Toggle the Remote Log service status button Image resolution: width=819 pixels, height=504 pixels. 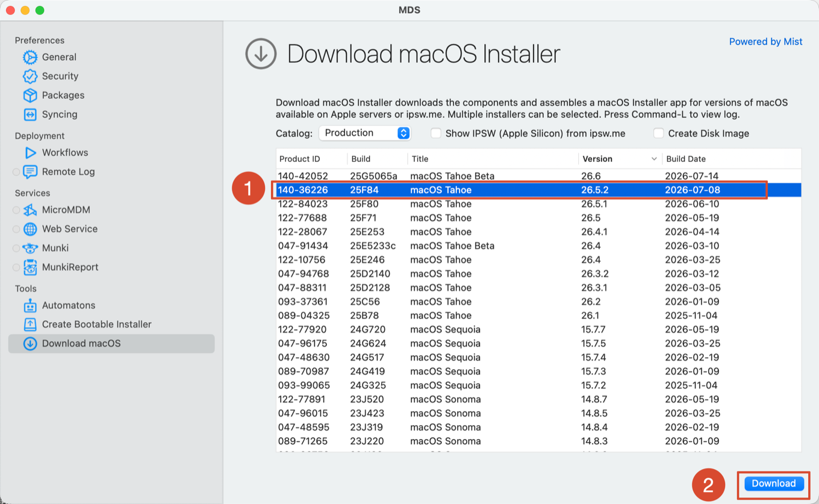click(16, 172)
